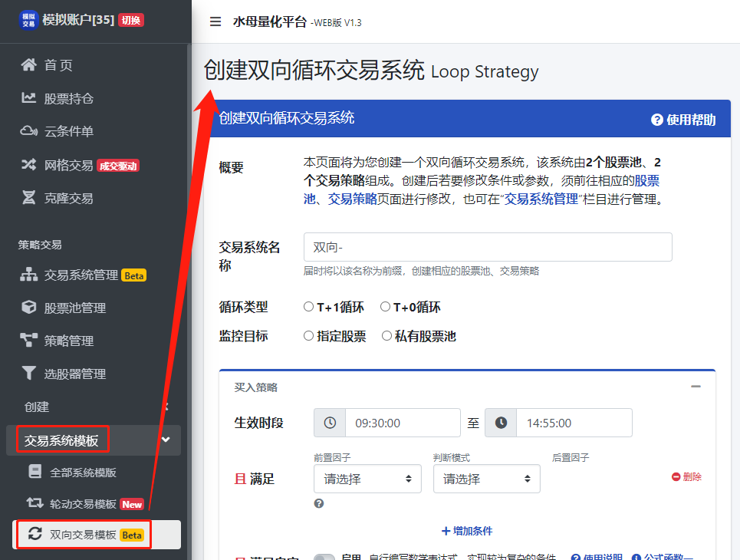Screen dimensions: 740x560
Task: Choose 私有股票池 as monitoring target
Action: [x=386, y=336]
